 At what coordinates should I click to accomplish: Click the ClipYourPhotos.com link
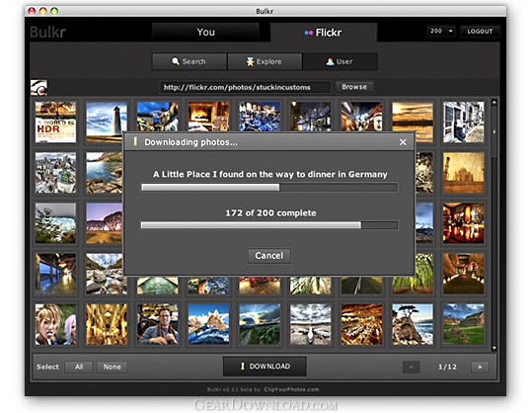[x=291, y=389]
